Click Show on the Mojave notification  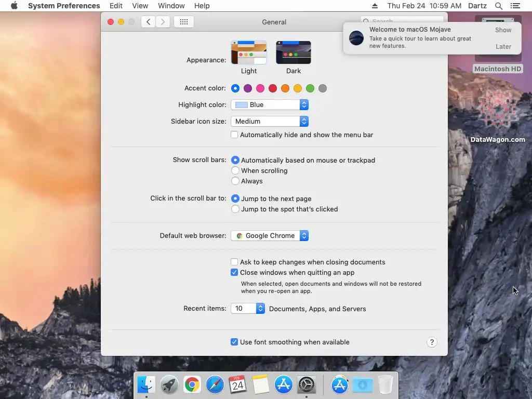point(503,30)
